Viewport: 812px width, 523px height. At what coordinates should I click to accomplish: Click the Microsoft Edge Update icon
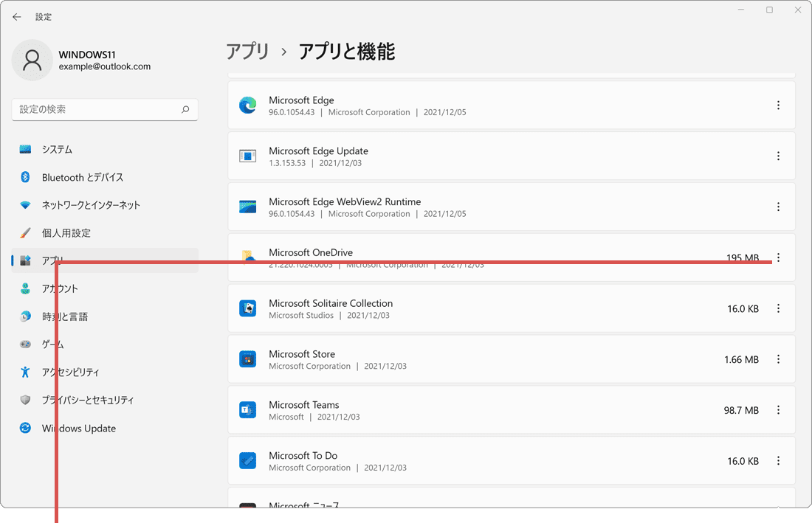(x=247, y=156)
